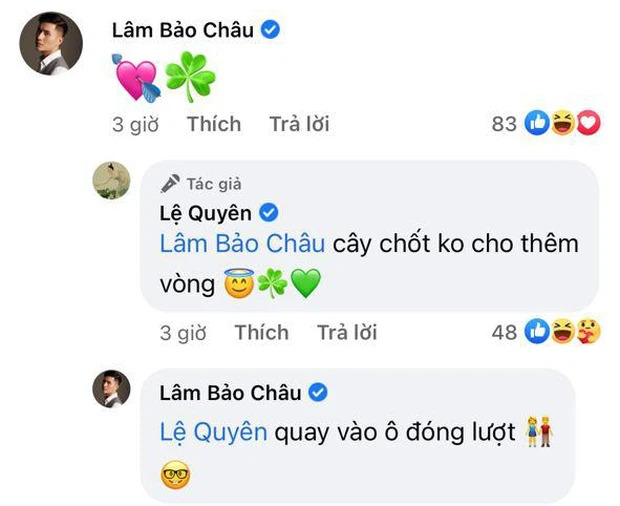
Task: Open Lâm Bảo Châu's large profile picture
Action: 51,43
